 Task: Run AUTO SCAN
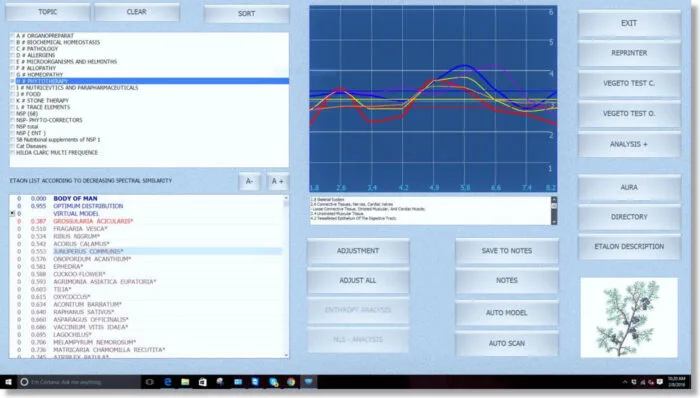coord(507,344)
